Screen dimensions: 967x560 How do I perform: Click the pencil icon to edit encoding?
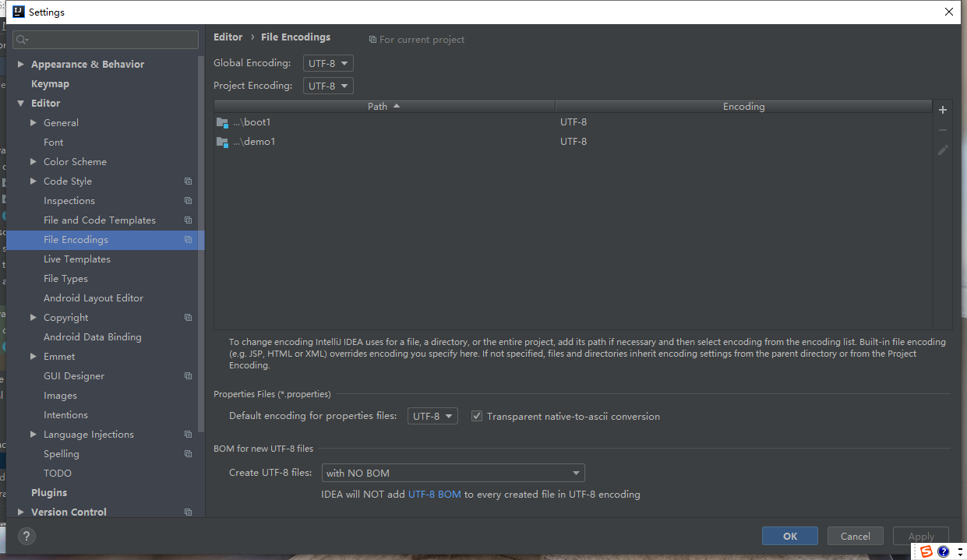pos(943,150)
